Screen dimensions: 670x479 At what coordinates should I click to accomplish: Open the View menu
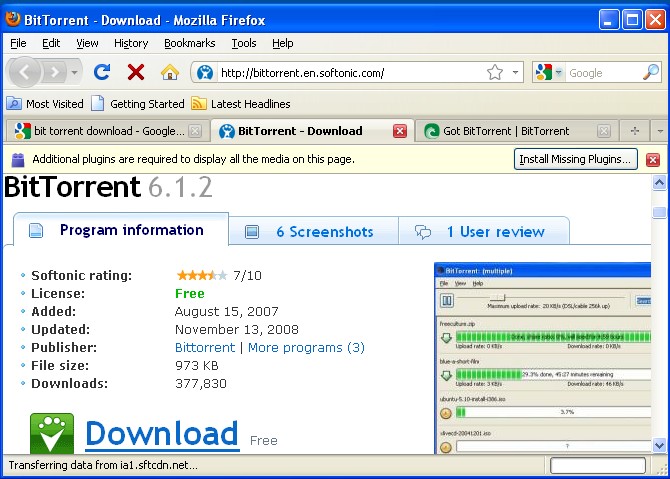87,43
